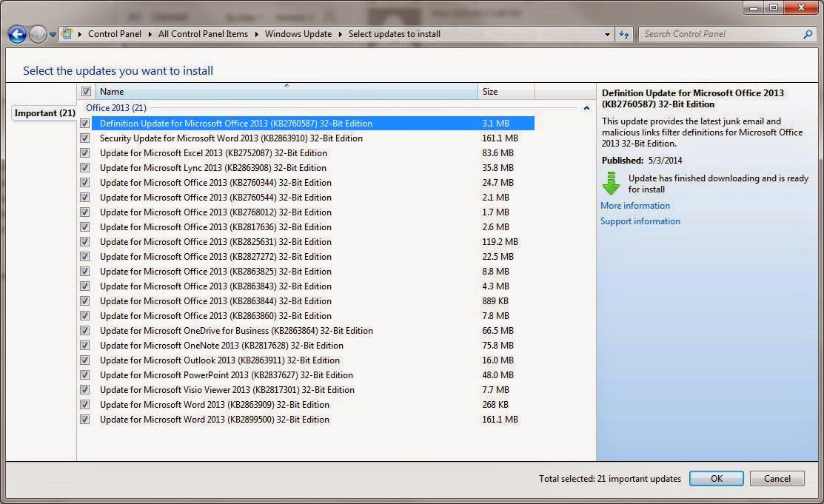This screenshot has width=824, height=504.
Task: Select Update for Office 2013 (KB2863844) row
Action: pos(313,300)
